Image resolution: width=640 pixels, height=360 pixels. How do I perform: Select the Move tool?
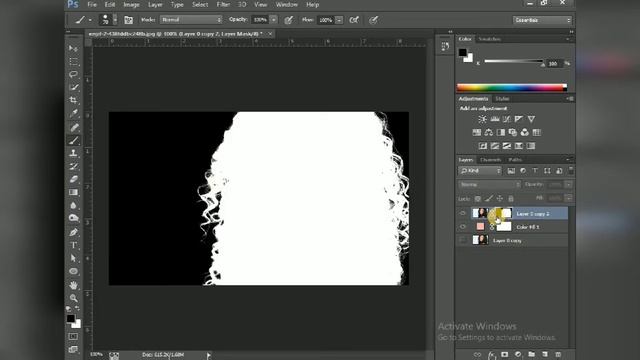pyautogui.click(x=73, y=49)
